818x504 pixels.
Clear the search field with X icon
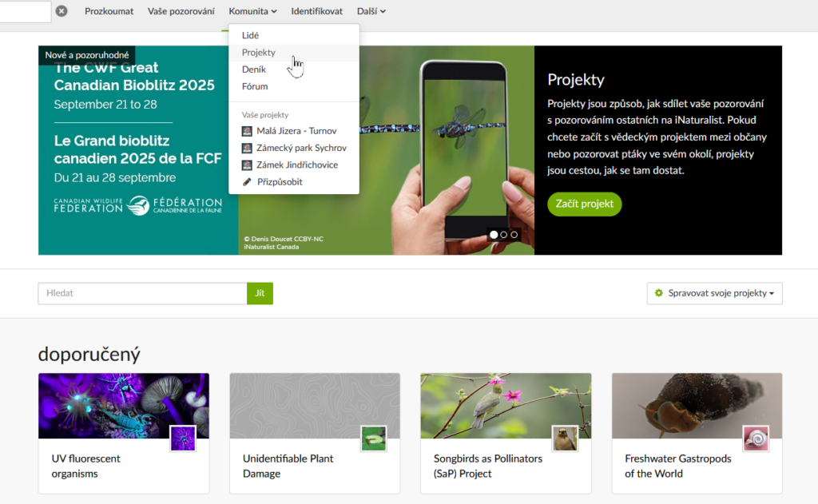(62, 11)
